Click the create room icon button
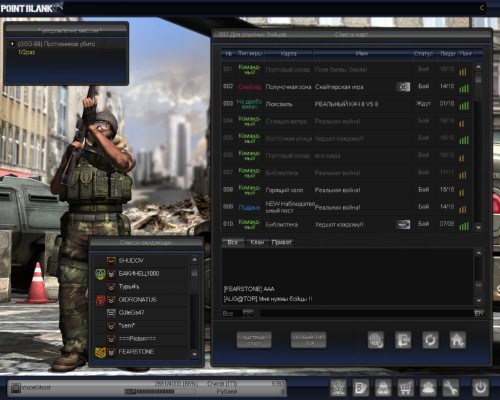This screenshot has height=400, width=500. 403,340
